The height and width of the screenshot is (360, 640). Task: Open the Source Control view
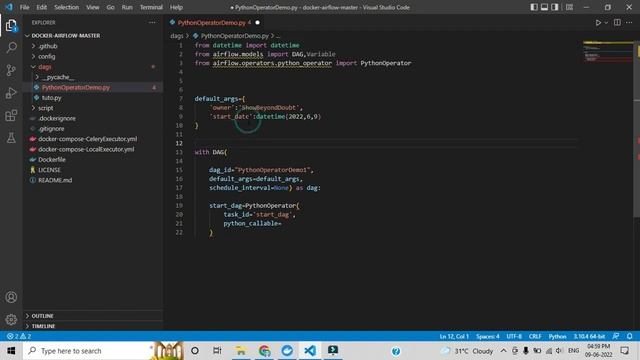(11, 70)
